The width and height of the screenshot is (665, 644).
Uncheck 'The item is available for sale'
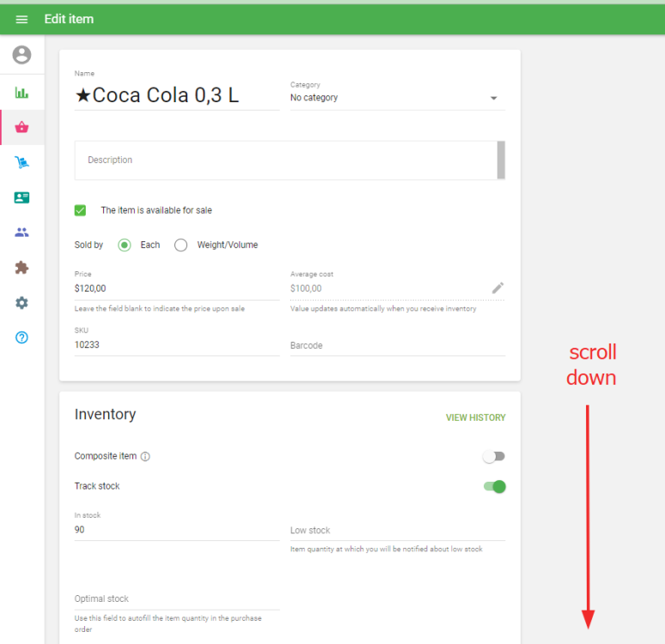(81, 210)
